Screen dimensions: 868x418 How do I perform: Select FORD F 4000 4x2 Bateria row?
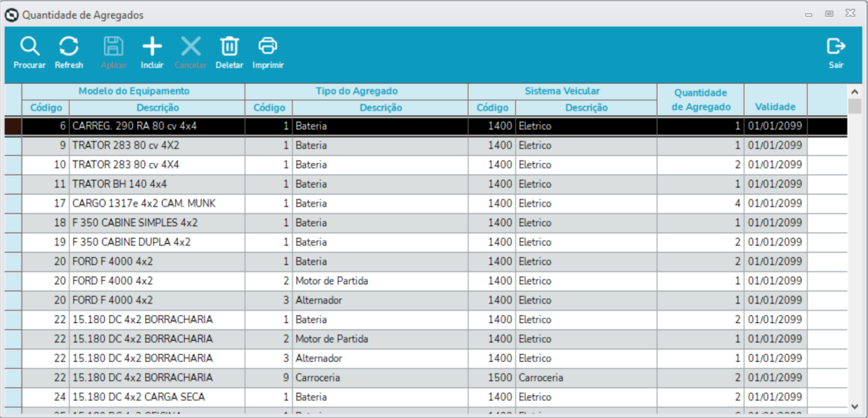pyautogui.click(x=426, y=262)
